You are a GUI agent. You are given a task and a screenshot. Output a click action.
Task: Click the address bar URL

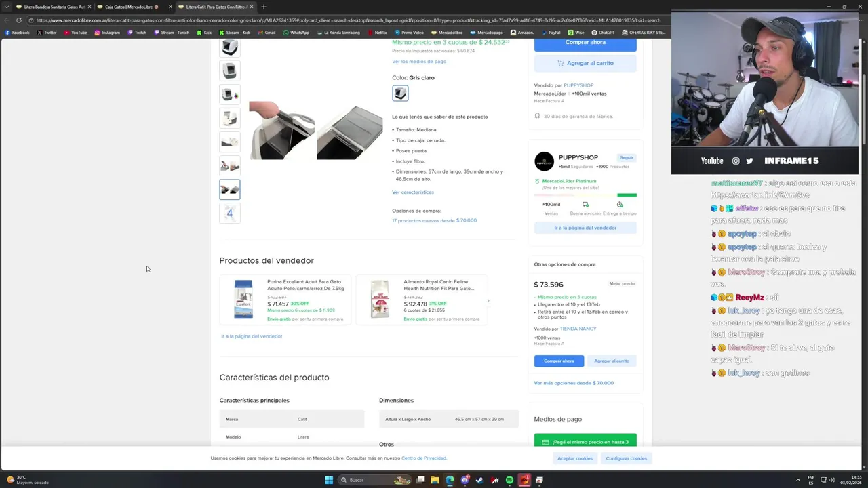pos(348,20)
